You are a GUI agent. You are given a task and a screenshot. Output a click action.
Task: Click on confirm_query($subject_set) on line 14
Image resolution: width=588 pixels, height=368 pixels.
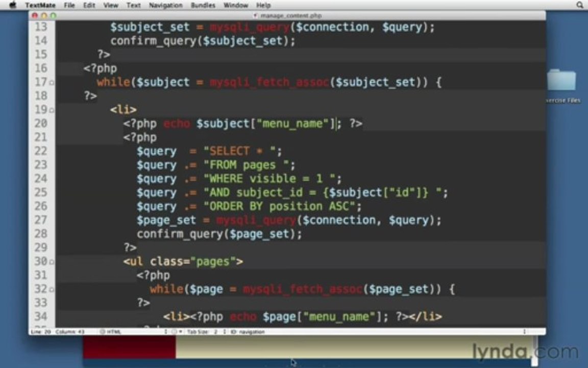(200, 41)
